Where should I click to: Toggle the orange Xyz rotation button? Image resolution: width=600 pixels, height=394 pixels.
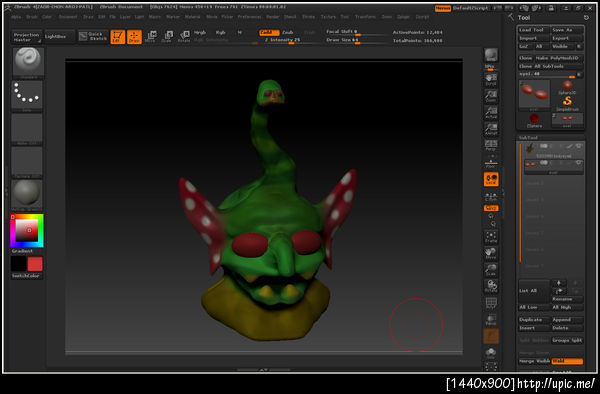pos(491,208)
